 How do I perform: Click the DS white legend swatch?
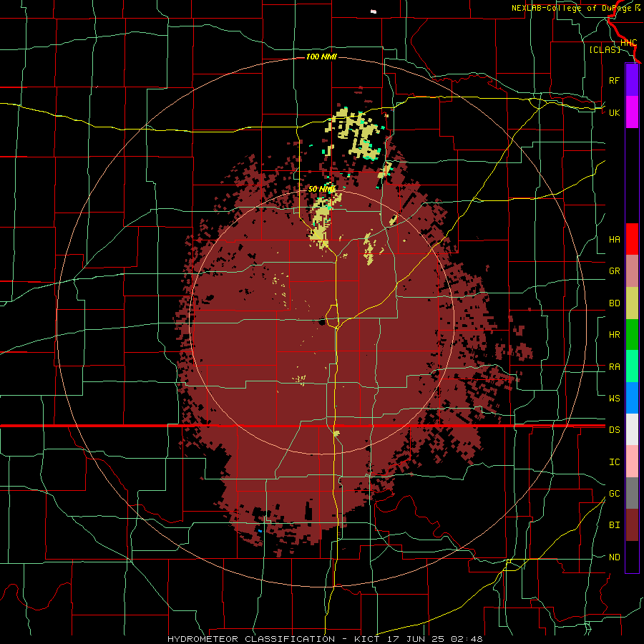coord(632,429)
